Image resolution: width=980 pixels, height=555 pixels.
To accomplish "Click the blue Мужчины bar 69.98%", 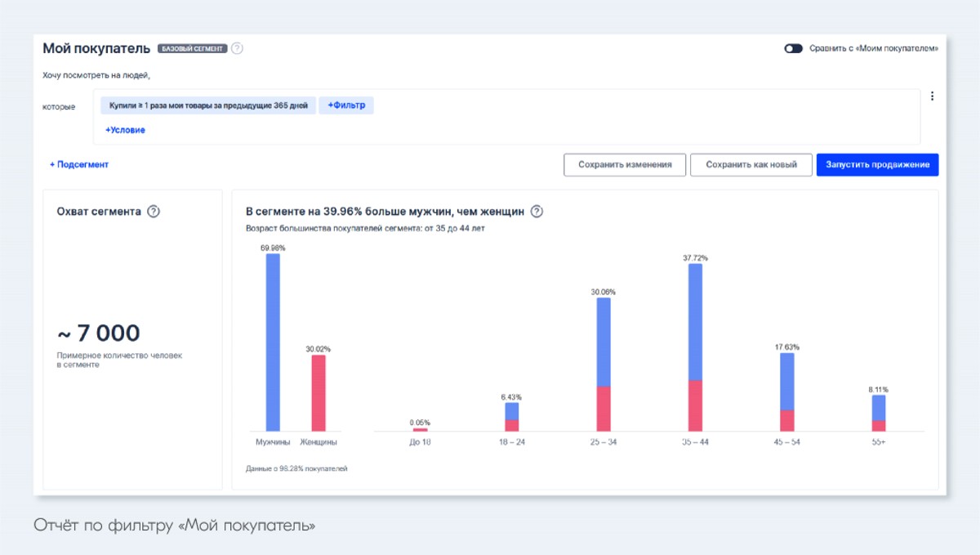I will (273, 342).
